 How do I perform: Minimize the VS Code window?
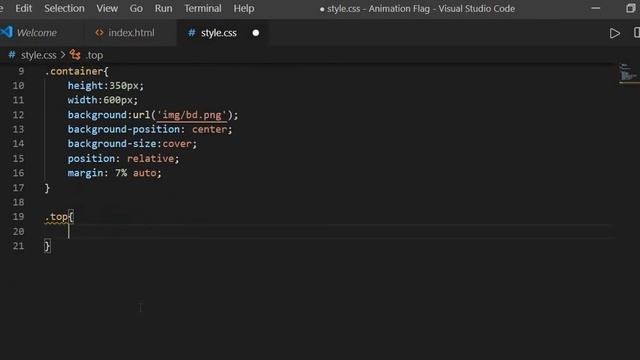[596, 8]
